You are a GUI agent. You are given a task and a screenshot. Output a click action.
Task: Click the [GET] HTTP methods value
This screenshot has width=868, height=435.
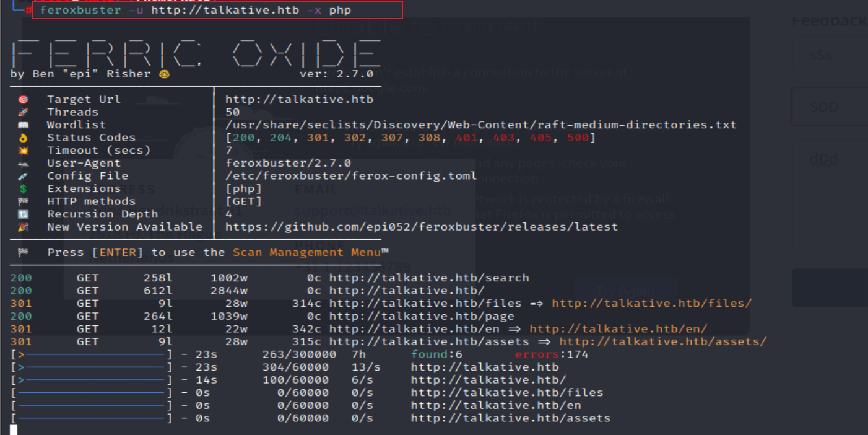point(243,201)
